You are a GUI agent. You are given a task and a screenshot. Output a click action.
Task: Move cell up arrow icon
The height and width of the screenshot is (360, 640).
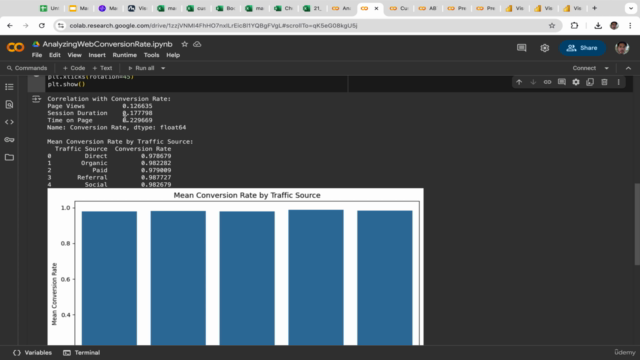(519, 82)
